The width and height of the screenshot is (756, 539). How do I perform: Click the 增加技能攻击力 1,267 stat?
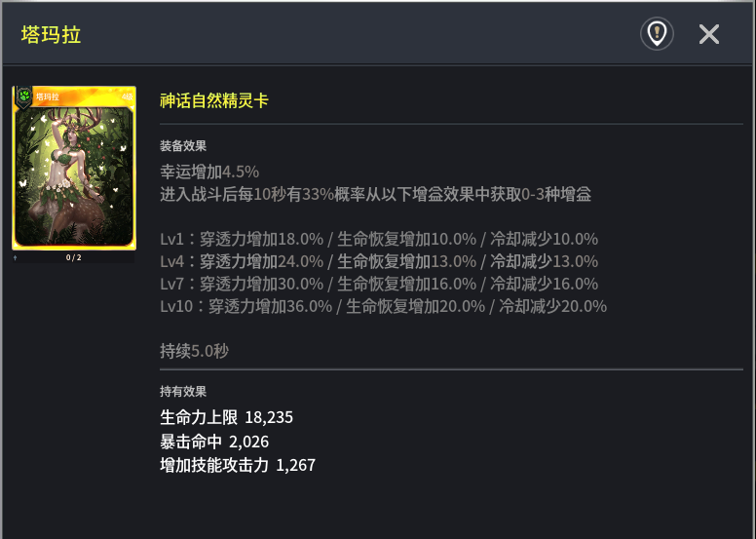pyautogui.click(x=238, y=465)
